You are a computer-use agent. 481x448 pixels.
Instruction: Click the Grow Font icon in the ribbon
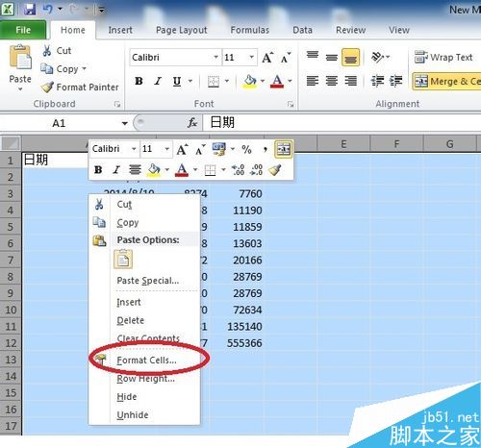click(x=267, y=58)
